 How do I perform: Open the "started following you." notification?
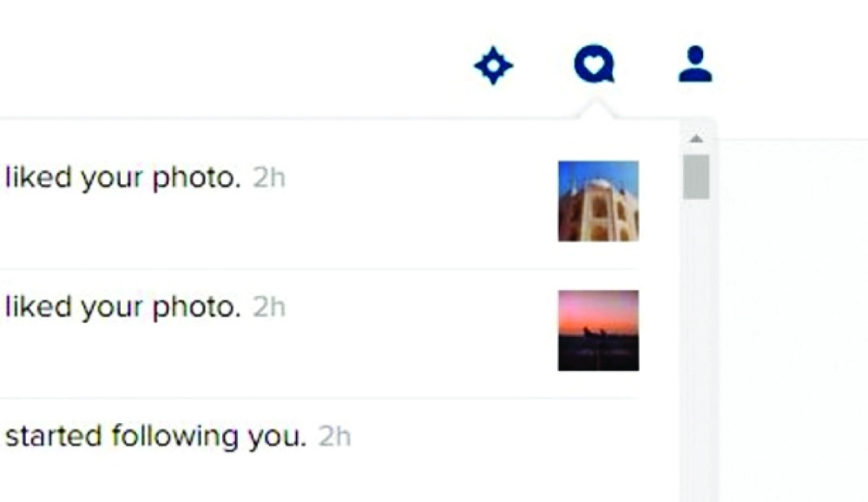coord(155,436)
